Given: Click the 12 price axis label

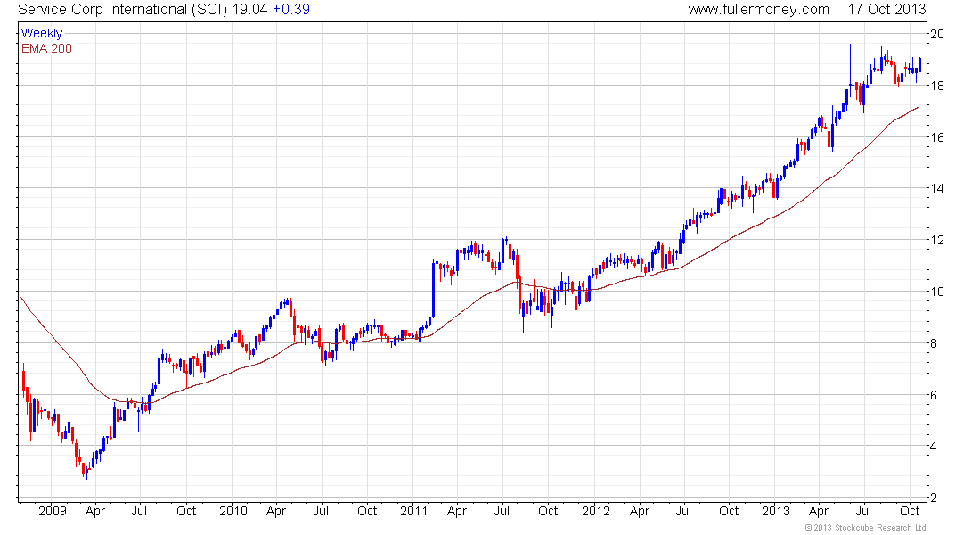Looking at the screenshot, I should [937, 240].
